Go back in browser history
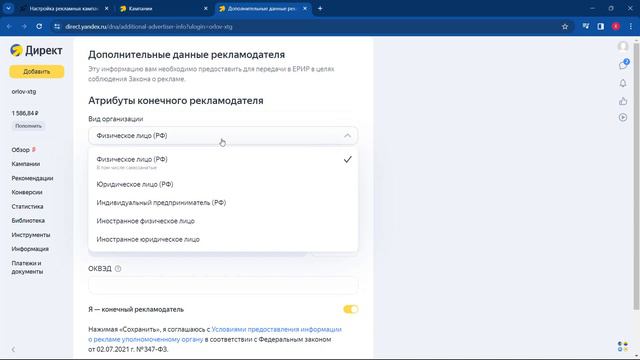 pos(9,27)
